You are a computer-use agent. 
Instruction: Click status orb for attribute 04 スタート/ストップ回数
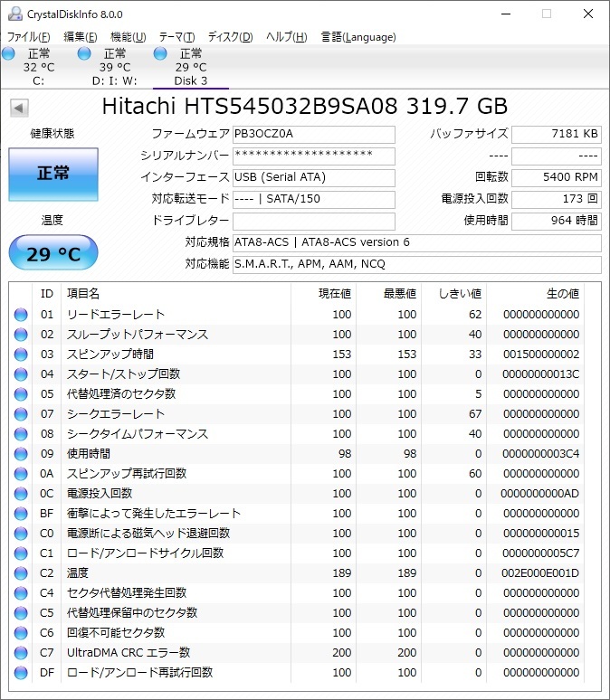[x=21, y=374]
